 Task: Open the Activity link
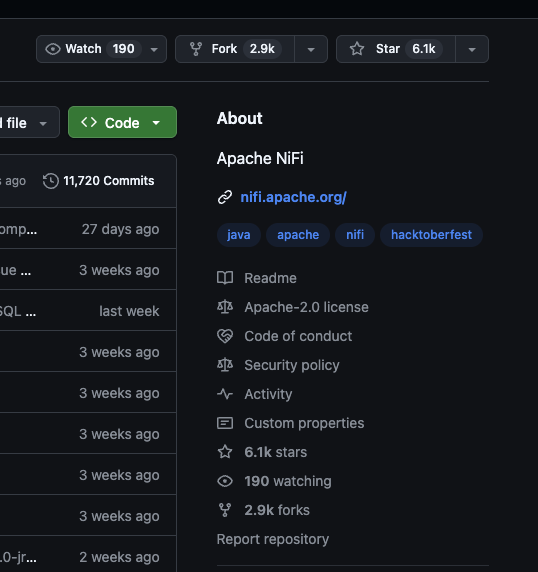268,394
